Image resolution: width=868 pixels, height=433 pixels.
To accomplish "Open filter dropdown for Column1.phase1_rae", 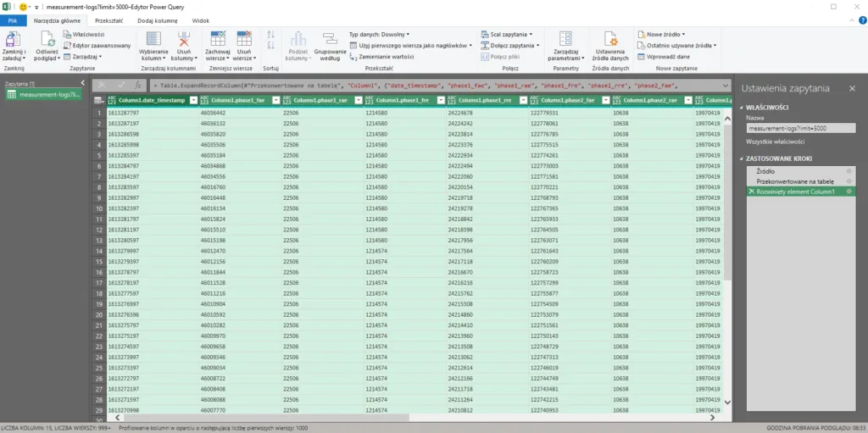I will pos(359,100).
